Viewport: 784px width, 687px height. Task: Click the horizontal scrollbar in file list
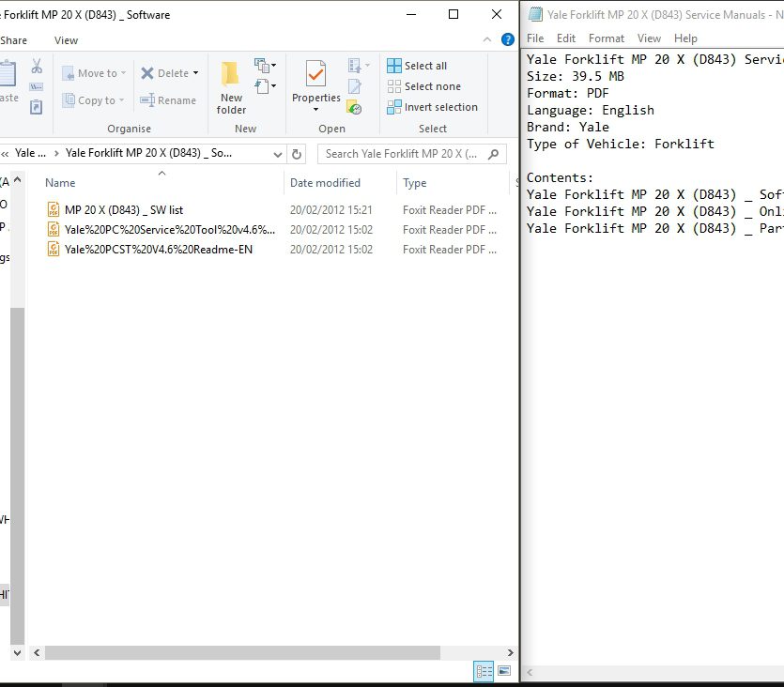(243, 652)
